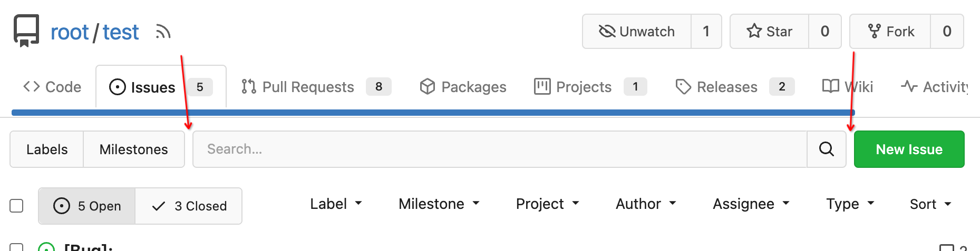Open the Sort dropdown
This screenshot has width=980, height=251.
pos(930,204)
